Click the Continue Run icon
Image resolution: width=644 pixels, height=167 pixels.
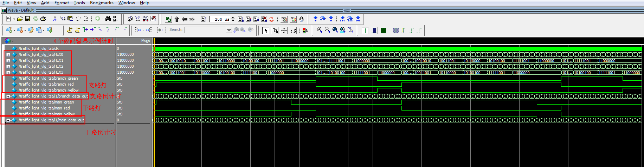(249, 19)
